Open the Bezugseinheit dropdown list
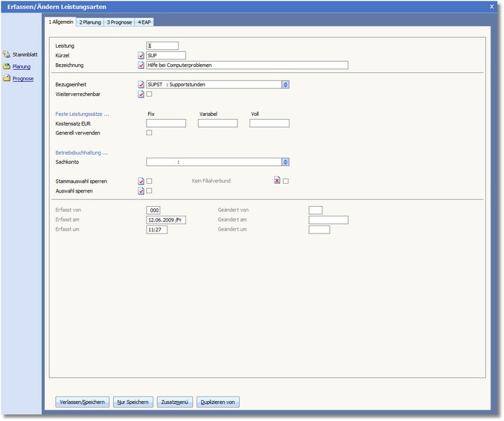This screenshot has width=504, height=421. 286,85
